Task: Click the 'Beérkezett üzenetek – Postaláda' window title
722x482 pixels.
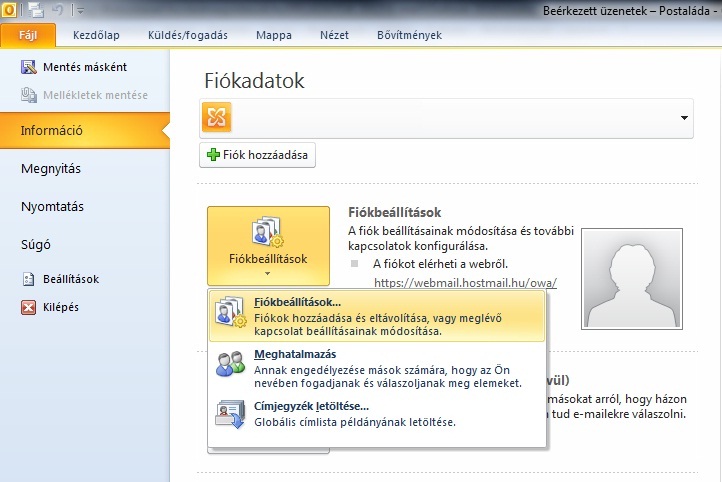Action: coord(626,11)
